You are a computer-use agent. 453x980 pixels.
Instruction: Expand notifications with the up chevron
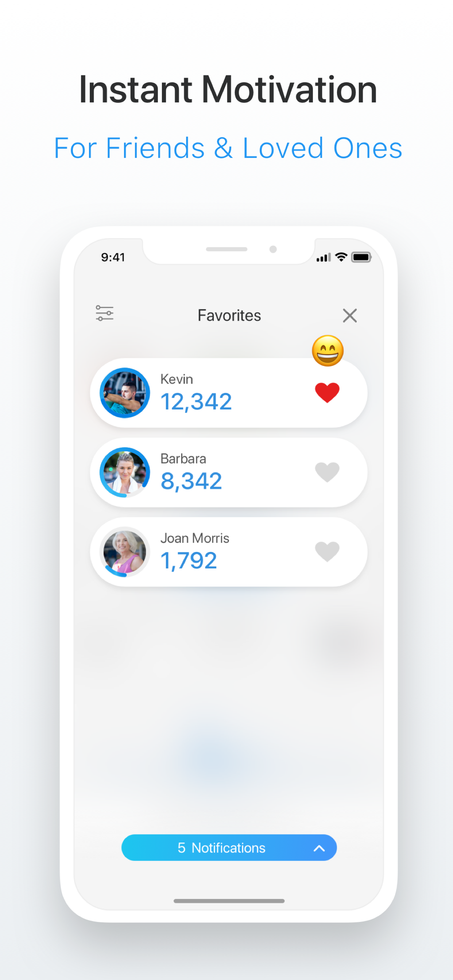click(x=319, y=848)
